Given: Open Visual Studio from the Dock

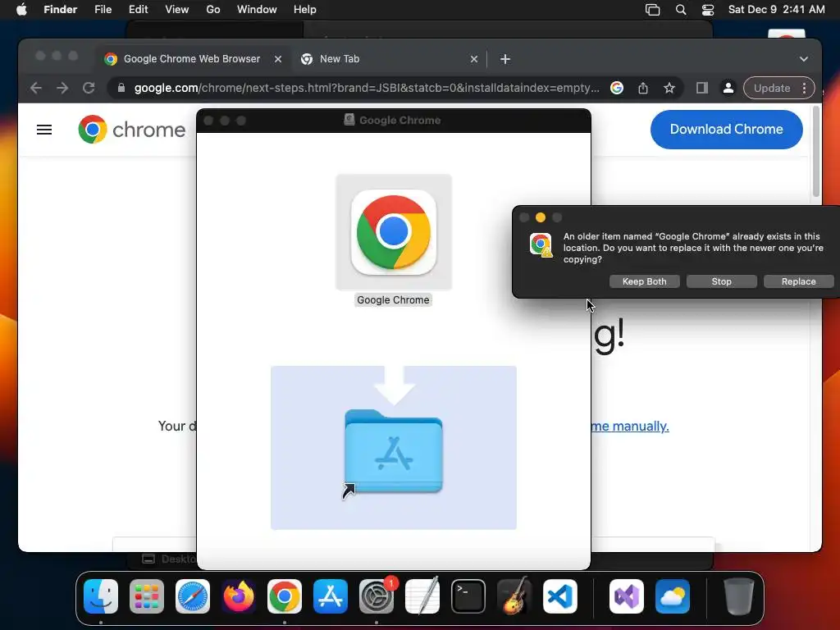Looking at the screenshot, I should click(627, 596).
